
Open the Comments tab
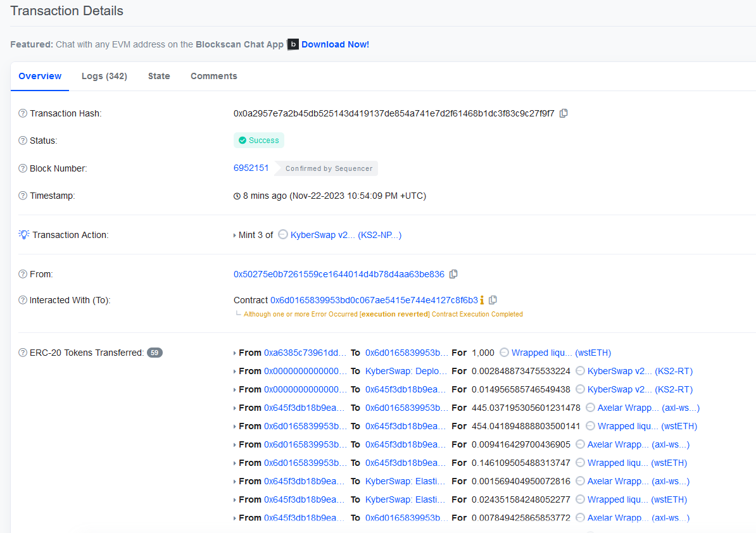(x=213, y=76)
